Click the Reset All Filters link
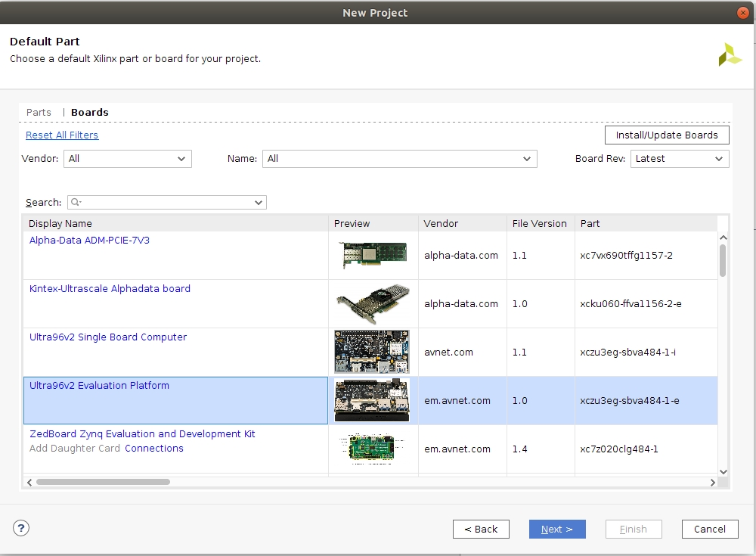Image resolution: width=756 pixels, height=556 pixels. click(x=62, y=135)
